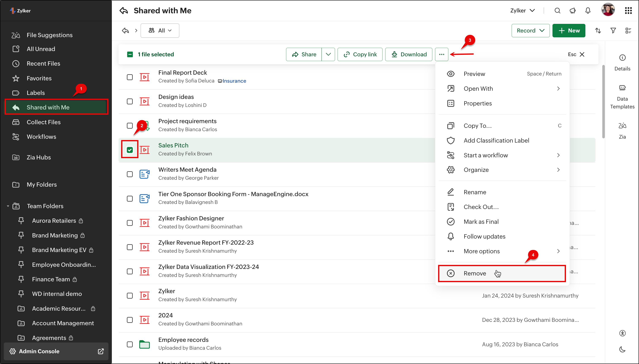Open the Insurance label link

click(x=234, y=81)
